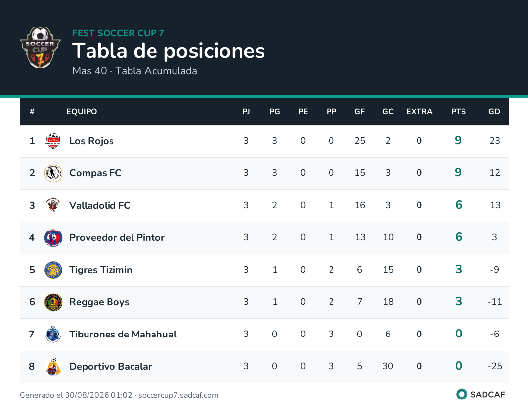This screenshot has height=420, width=528.
Task: Click the Tiburones de Mahahual shark logo
Action: pyautogui.click(x=53, y=335)
